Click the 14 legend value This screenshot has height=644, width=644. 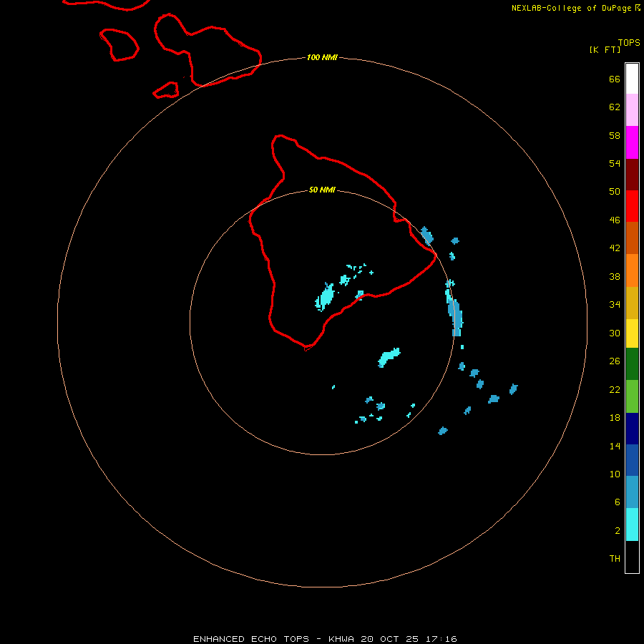615,446
